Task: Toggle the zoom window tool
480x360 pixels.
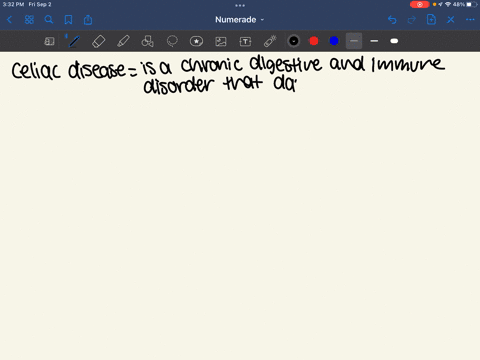Action: pos(49,41)
